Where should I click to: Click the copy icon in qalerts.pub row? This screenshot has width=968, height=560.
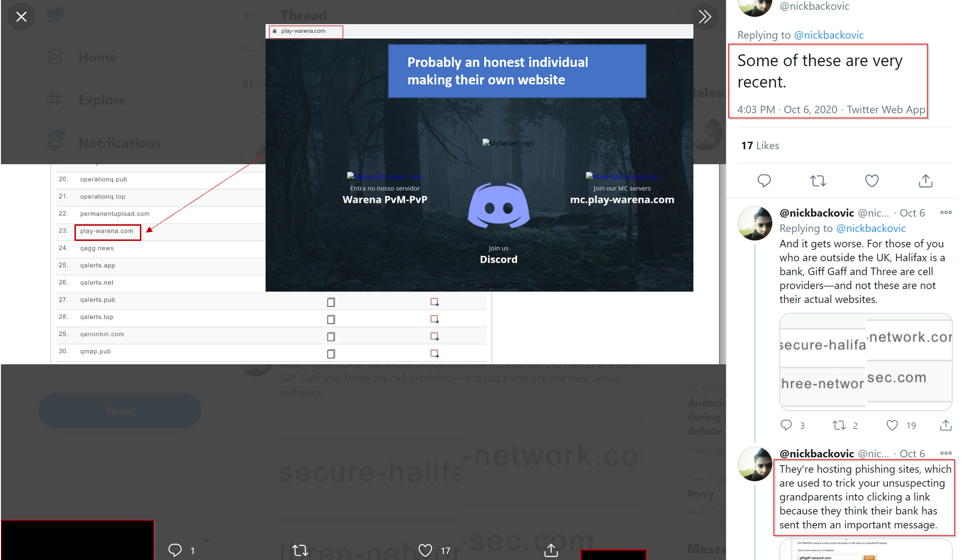click(x=331, y=302)
